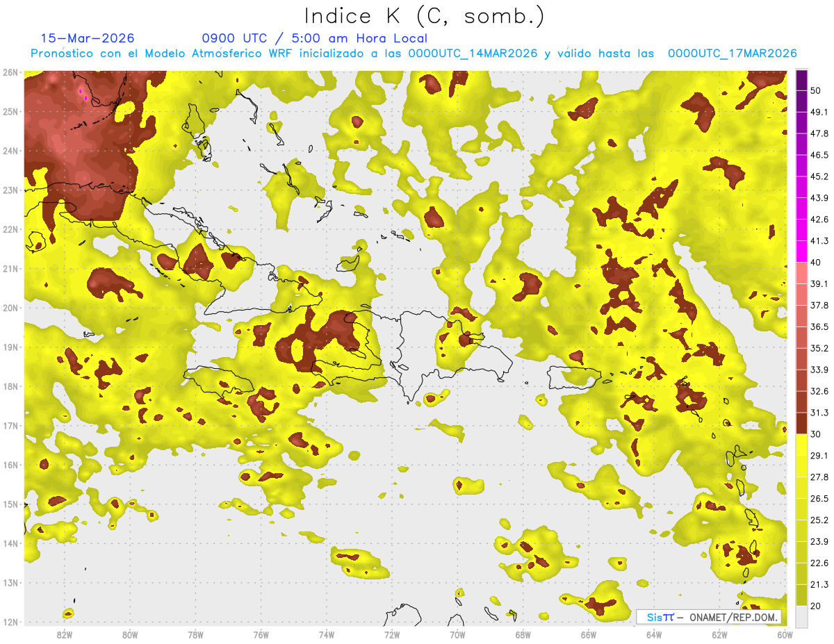Click the latitude label '24N'

pyautogui.click(x=10, y=151)
